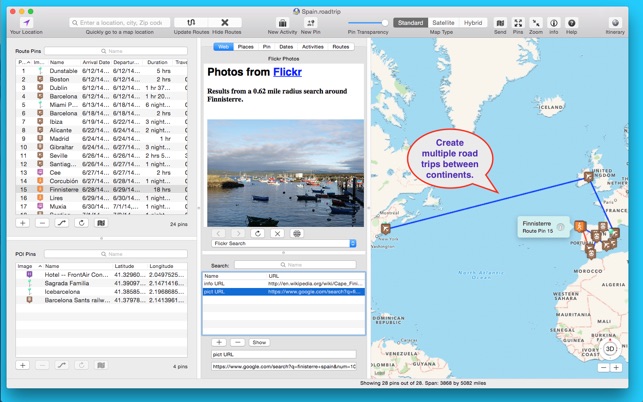The width and height of the screenshot is (643, 402).
Task: Reload the Flickr web view
Action: [258, 233]
